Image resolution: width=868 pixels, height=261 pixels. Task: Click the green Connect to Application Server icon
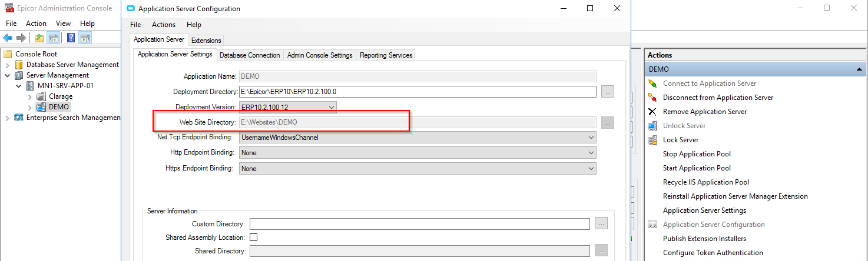[x=652, y=83]
